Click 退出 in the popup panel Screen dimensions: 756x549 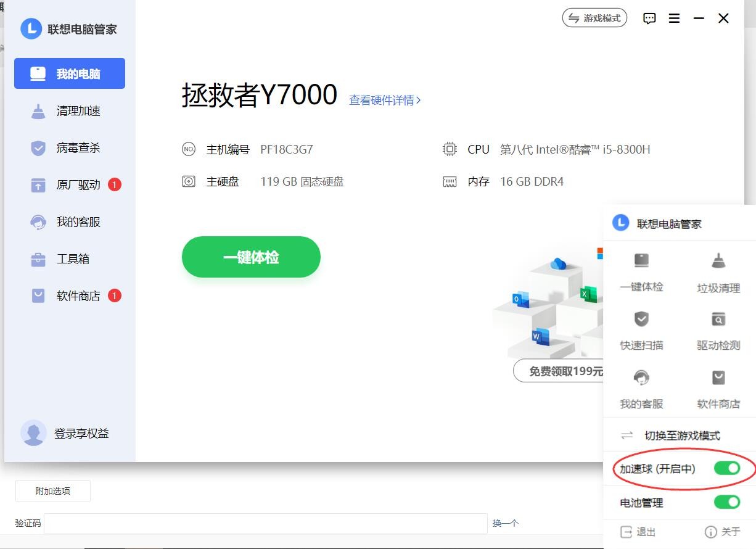click(638, 532)
